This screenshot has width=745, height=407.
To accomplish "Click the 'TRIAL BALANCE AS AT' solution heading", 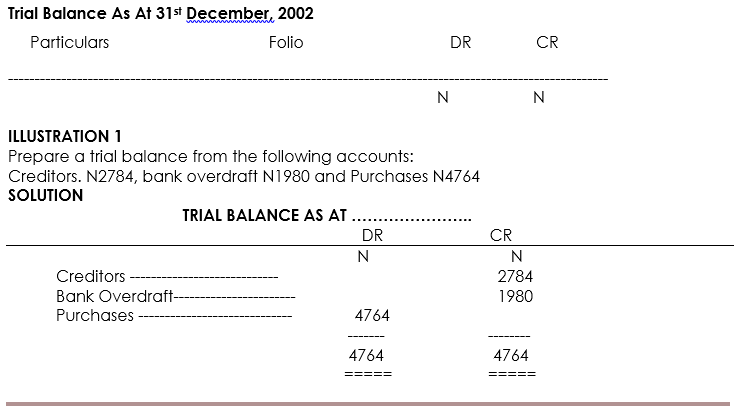I will pos(264,215).
